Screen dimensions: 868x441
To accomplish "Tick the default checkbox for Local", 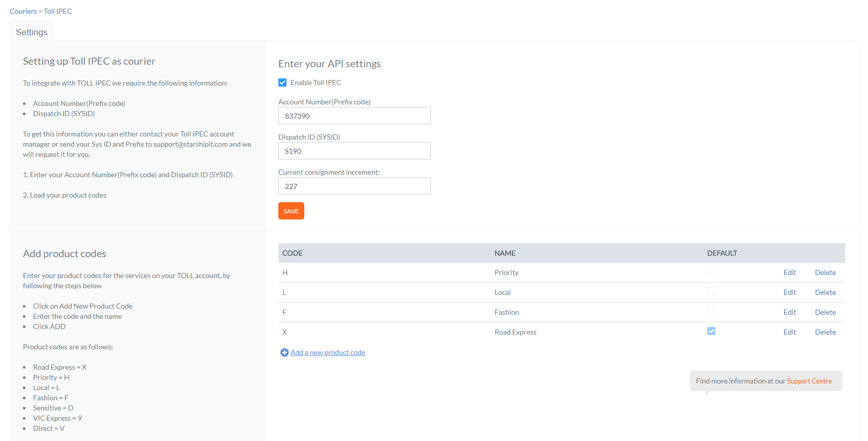I will click(711, 292).
